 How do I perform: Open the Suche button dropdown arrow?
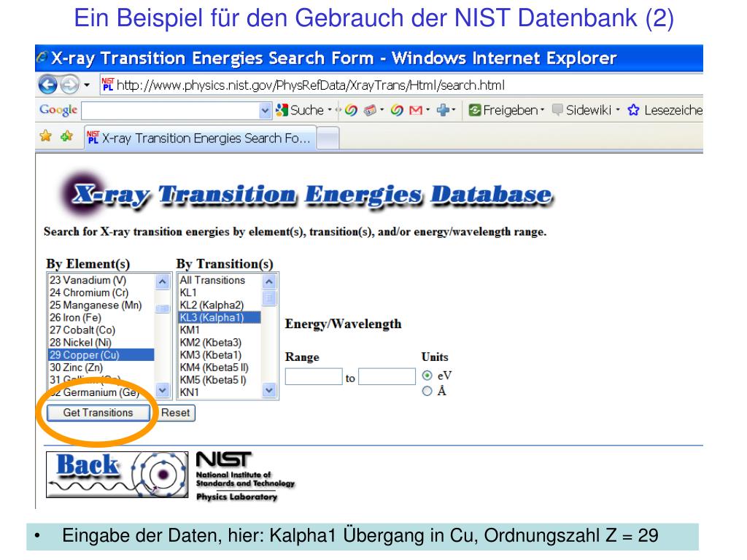coord(330,110)
